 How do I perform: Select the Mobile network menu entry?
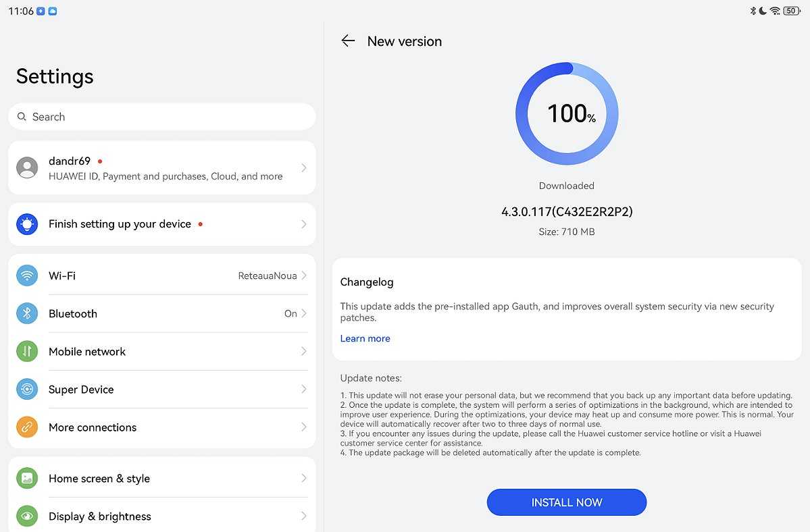point(162,351)
